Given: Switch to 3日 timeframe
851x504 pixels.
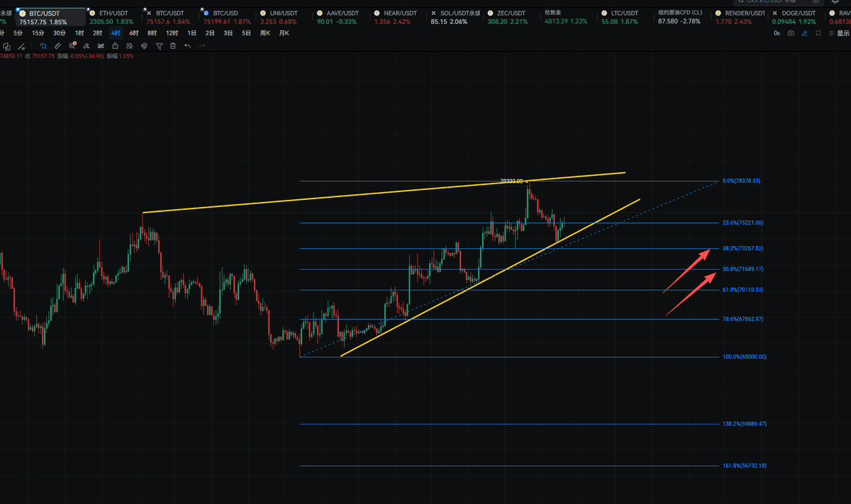Looking at the screenshot, I should [x=228, y=33].
